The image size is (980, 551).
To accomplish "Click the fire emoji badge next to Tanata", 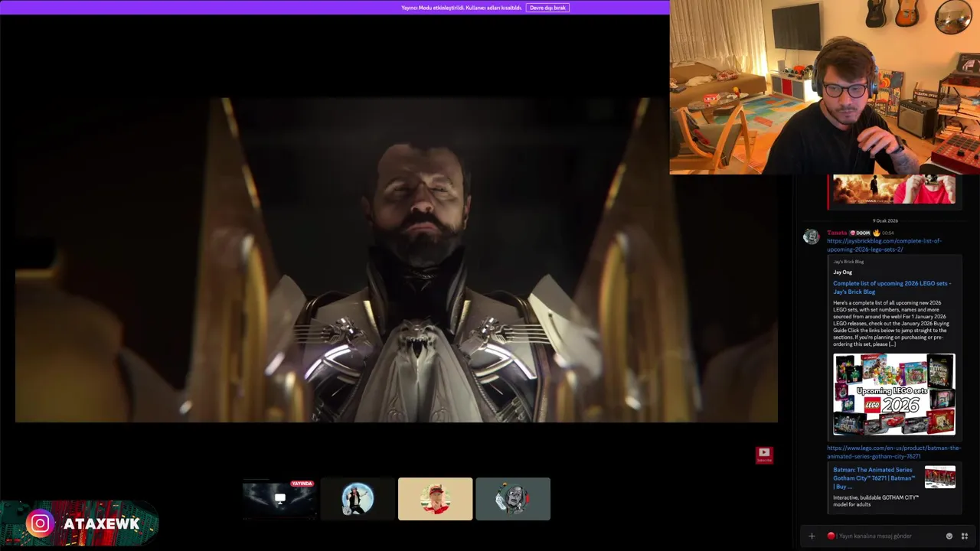I will [x=877, y=233].
